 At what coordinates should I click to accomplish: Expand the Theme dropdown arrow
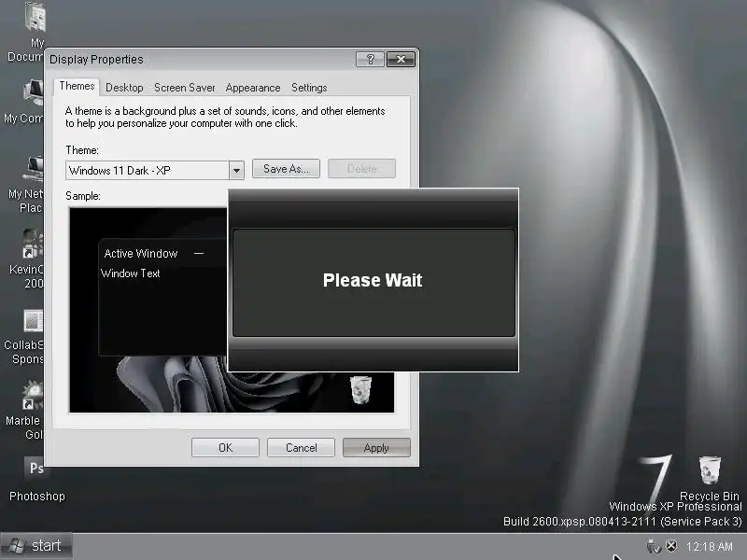click(x=236, y=171)
